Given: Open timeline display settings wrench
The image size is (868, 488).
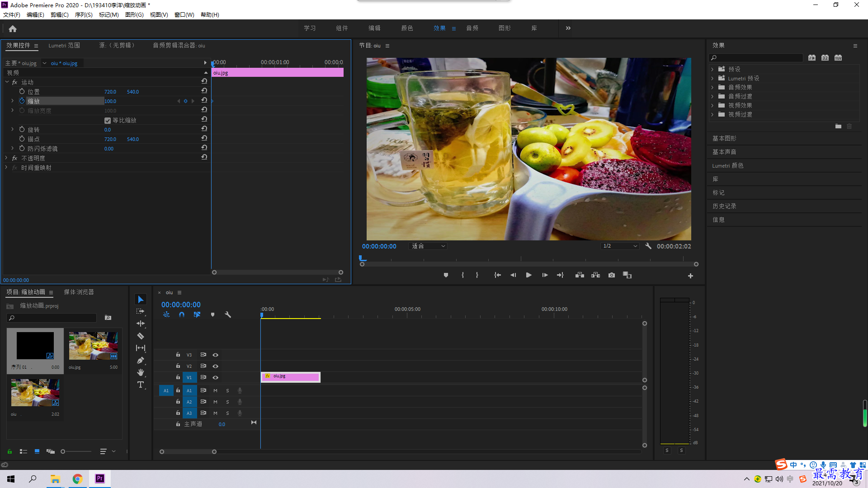Looking at the screenshot, I should coord(228,314).
